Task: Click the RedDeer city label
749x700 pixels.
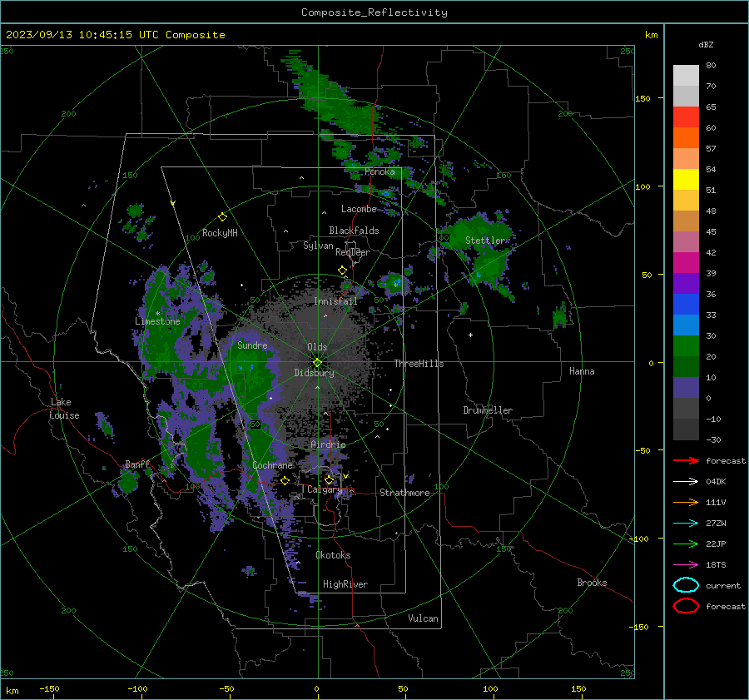Action: coord(353,252)
